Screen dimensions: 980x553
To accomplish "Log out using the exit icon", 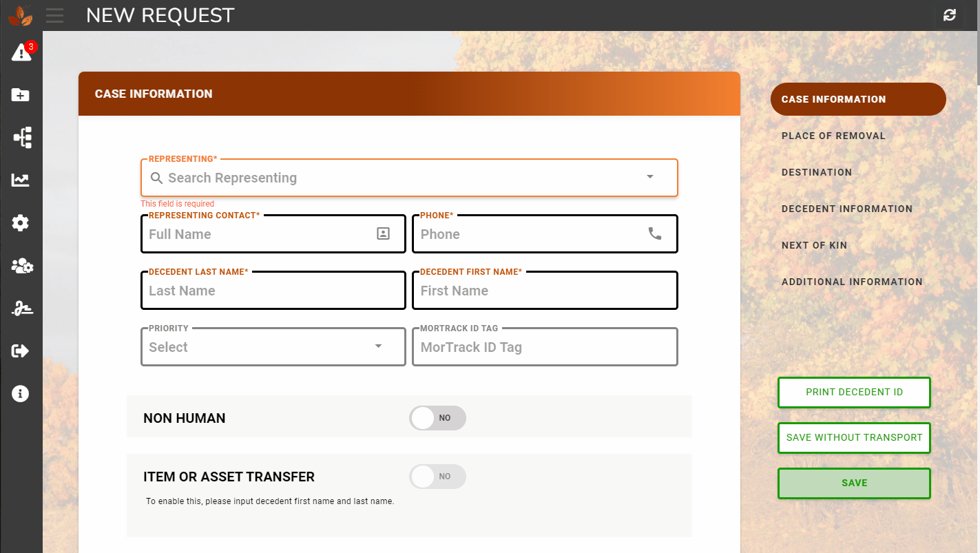I will pyautogui.click(x=21, y=351).
